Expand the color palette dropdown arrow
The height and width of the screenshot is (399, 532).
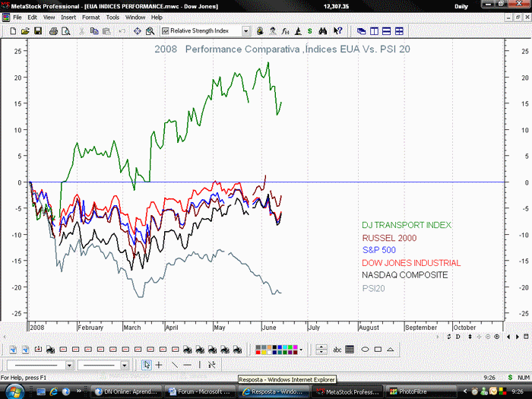[x=301, y=350]
